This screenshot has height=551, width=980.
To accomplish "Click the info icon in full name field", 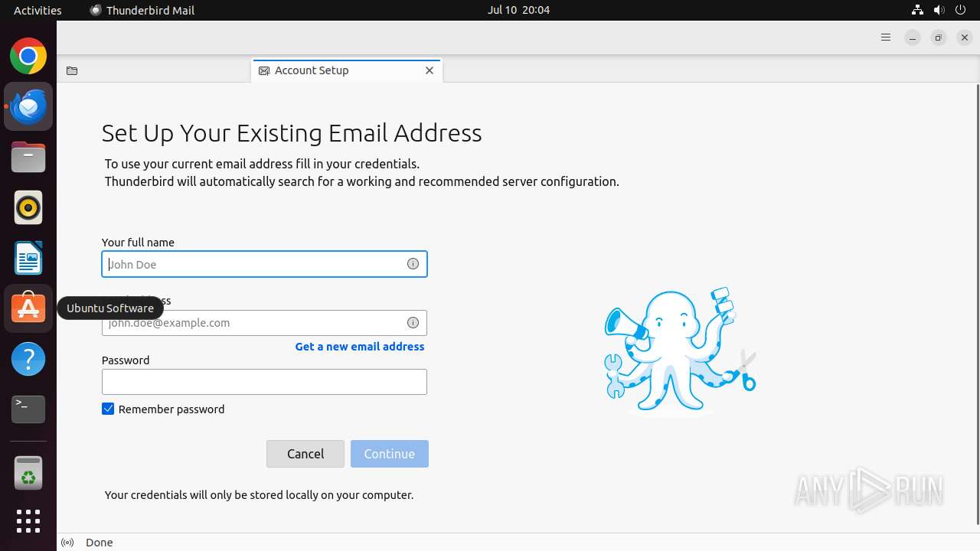I will [x=413, y=264].
